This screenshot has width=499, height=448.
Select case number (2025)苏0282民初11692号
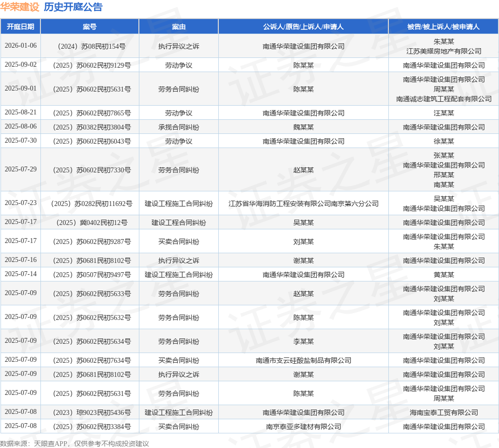[92, 204]
